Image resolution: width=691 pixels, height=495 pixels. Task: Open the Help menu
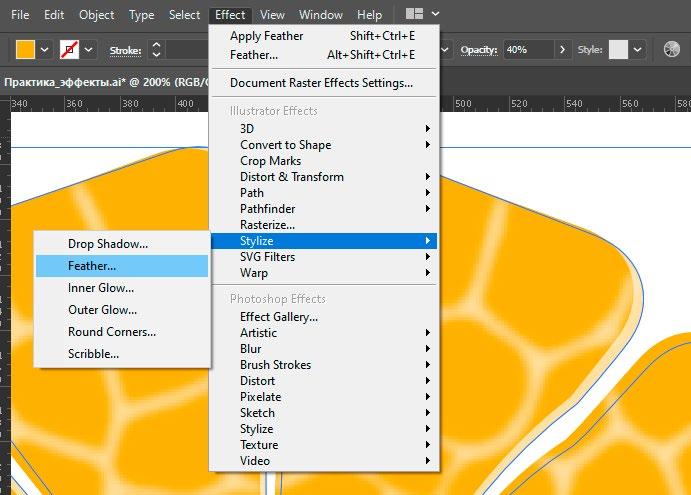coord(369,15)
